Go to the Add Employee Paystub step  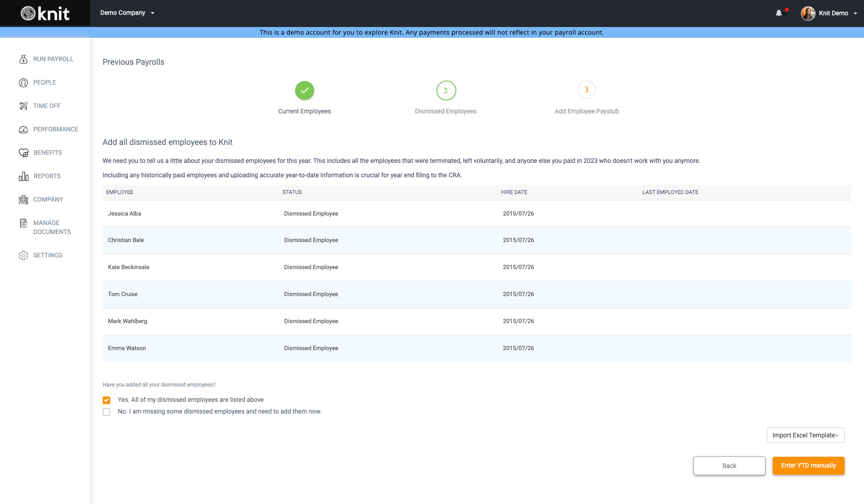(x=586, y=90)
